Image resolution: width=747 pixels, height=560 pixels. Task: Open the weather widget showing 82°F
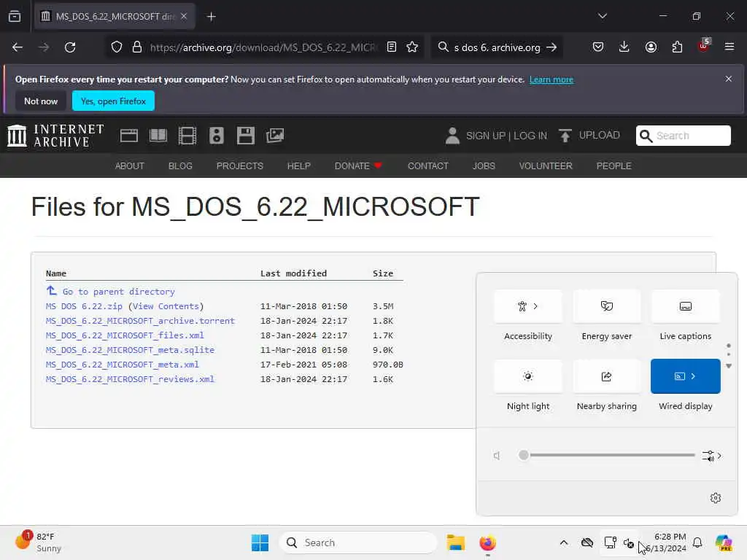38,542
